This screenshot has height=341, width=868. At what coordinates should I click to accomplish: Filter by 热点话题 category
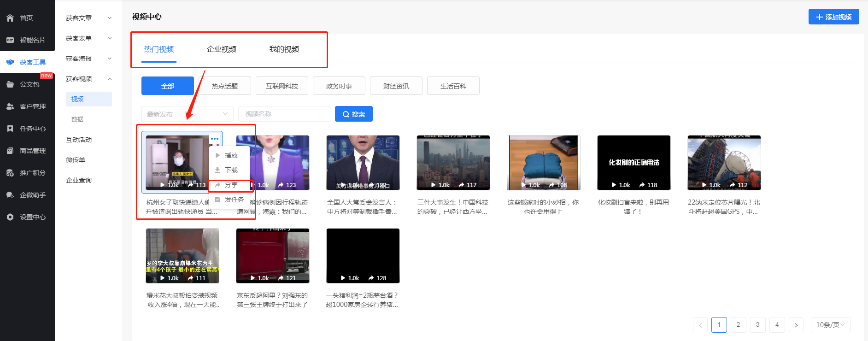coord(225,86)
